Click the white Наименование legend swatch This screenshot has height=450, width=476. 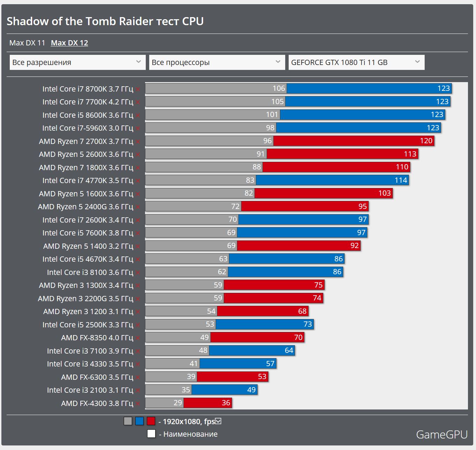click(151, 434)
